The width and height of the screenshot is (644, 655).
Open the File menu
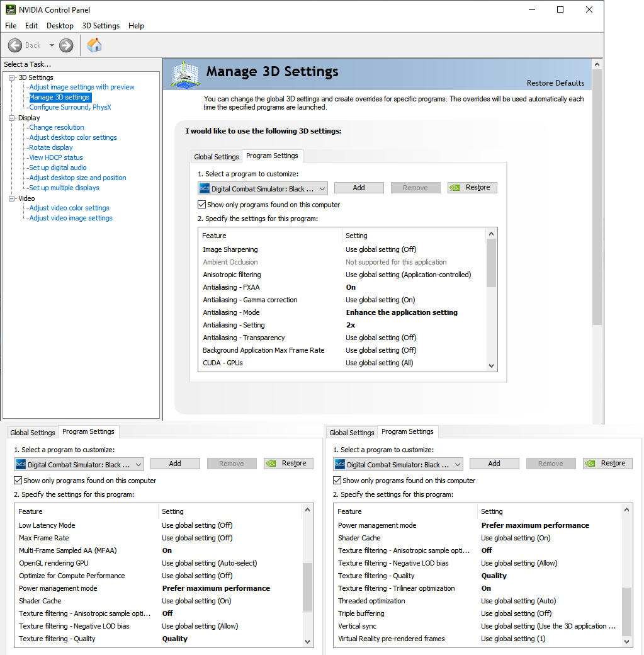[11, 26]
